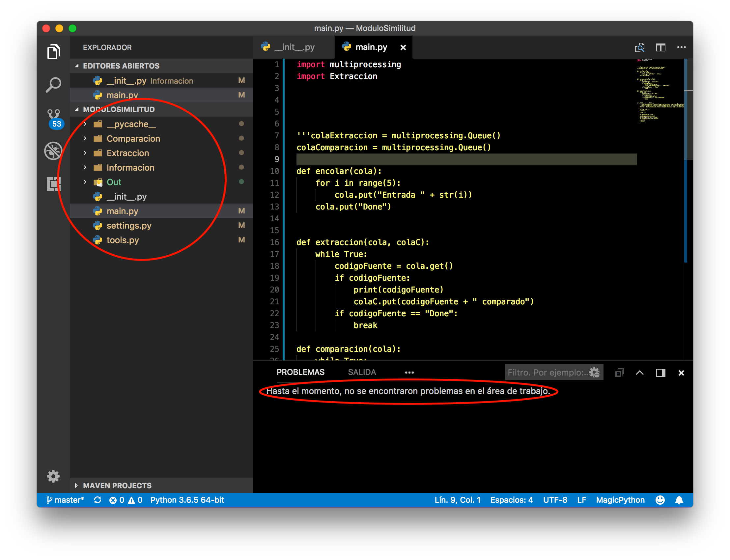Move the panel to the right side

click(660, 372)
